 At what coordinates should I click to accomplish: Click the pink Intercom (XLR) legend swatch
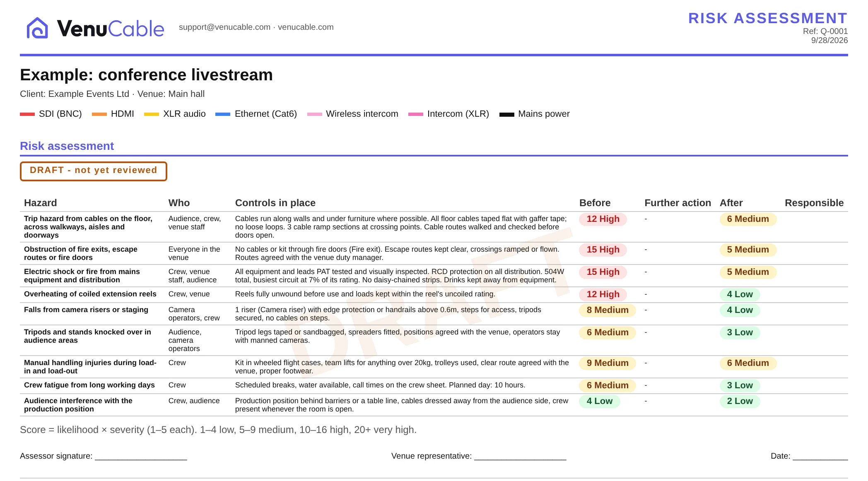tap(416, 114)
